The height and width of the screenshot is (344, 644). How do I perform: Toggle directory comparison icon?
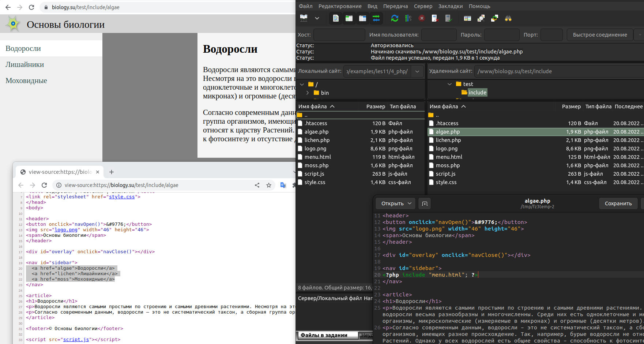coord(481,18)
